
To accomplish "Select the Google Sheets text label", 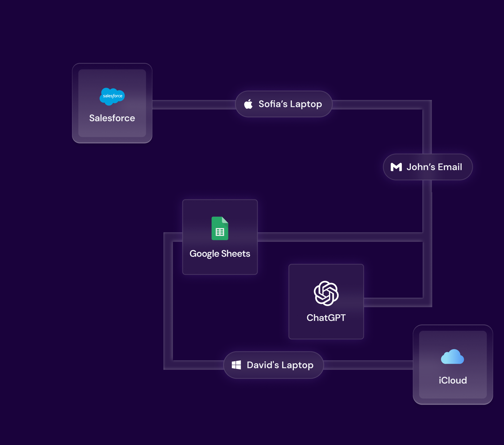I will 220,254.
